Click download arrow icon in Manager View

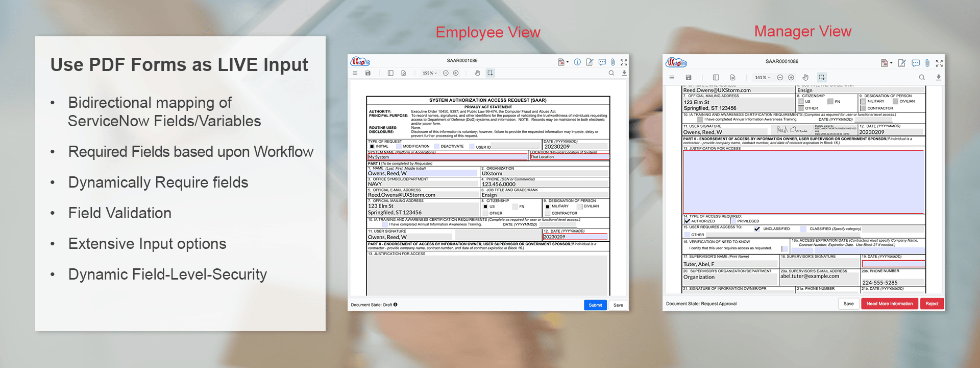(x=938, y=78)
